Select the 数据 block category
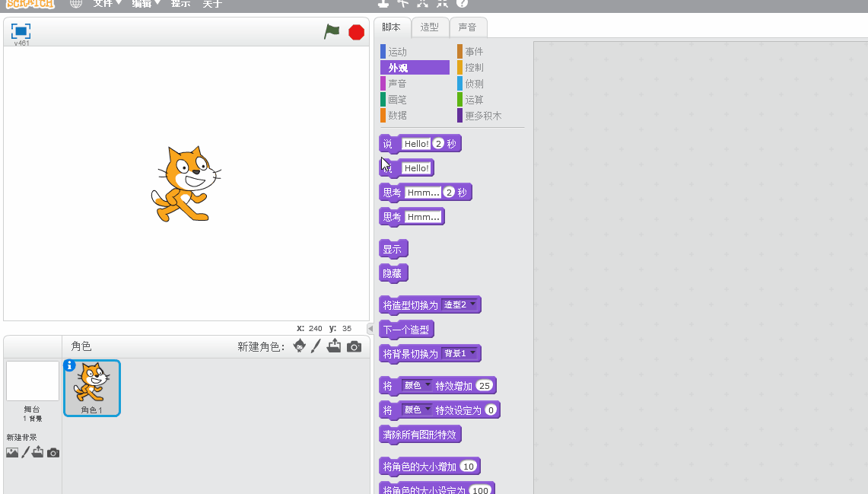868x494 pixels. (x=415, y=115)
